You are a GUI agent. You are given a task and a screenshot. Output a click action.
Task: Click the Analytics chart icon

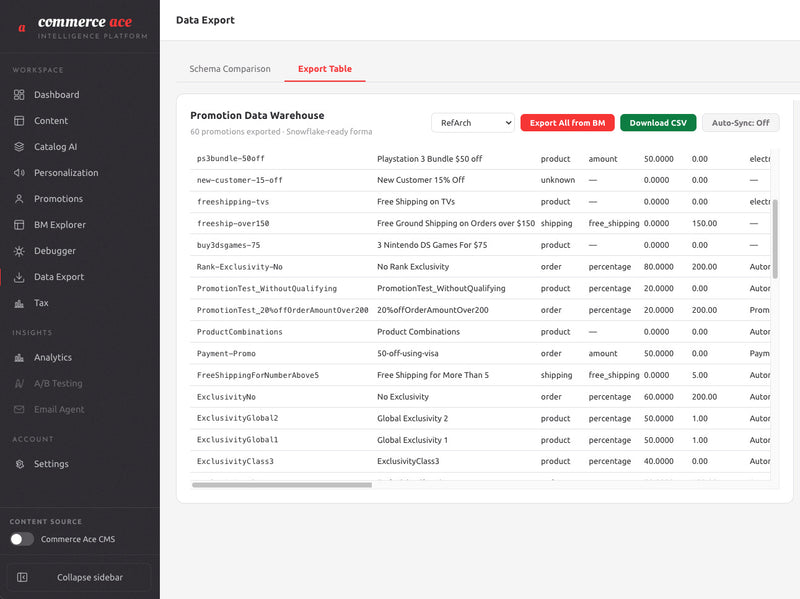click(x=19, y=357)
